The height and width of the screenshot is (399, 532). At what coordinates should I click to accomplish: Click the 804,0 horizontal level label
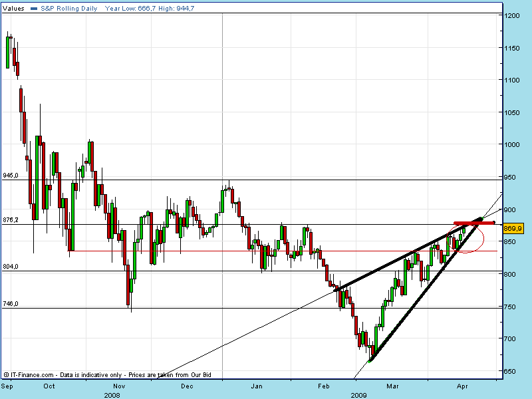pyautogui.click(x=11, y=267)
